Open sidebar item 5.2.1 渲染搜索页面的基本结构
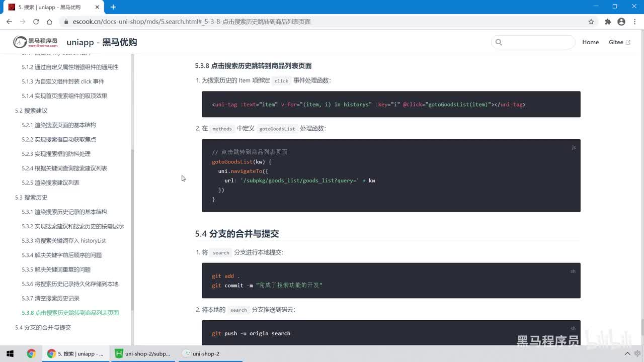Viewport: 644px width, 362px height. 59,125
